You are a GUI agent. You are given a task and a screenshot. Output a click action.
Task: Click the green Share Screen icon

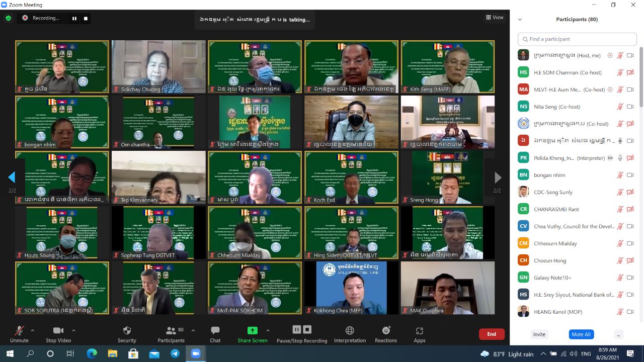click(x=253, y=330)
